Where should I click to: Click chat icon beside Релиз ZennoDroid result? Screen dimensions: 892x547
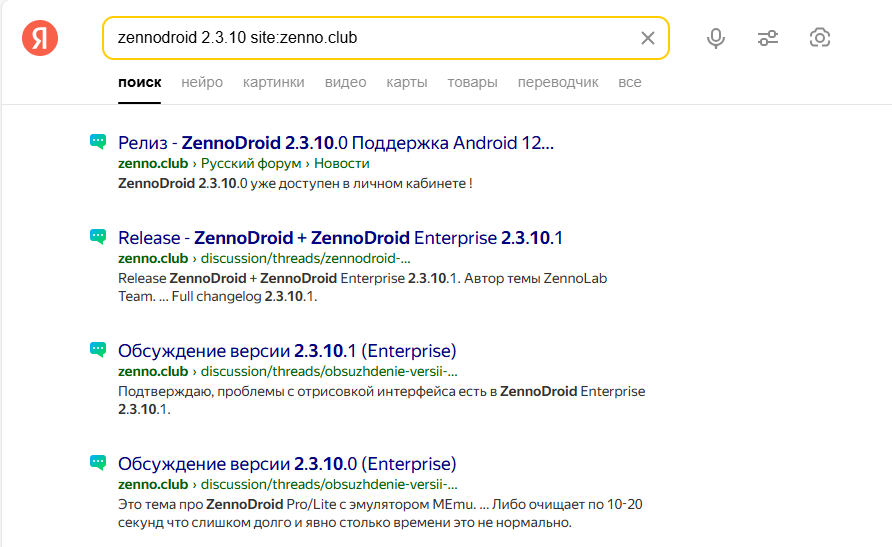tap(97, 142)
